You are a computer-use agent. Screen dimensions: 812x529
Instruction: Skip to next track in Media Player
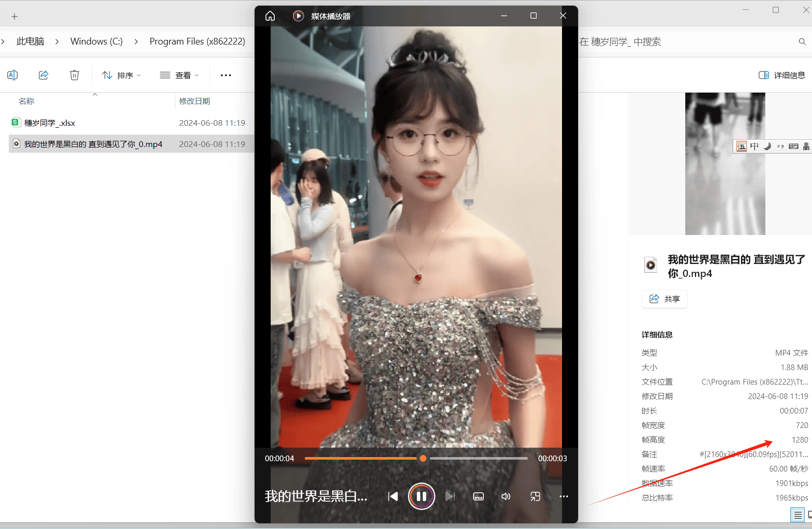tap(450, 496)
